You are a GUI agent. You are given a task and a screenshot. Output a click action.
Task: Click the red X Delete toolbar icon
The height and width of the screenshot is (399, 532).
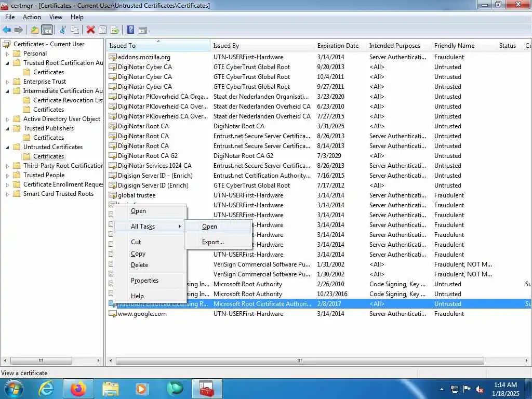90,30
